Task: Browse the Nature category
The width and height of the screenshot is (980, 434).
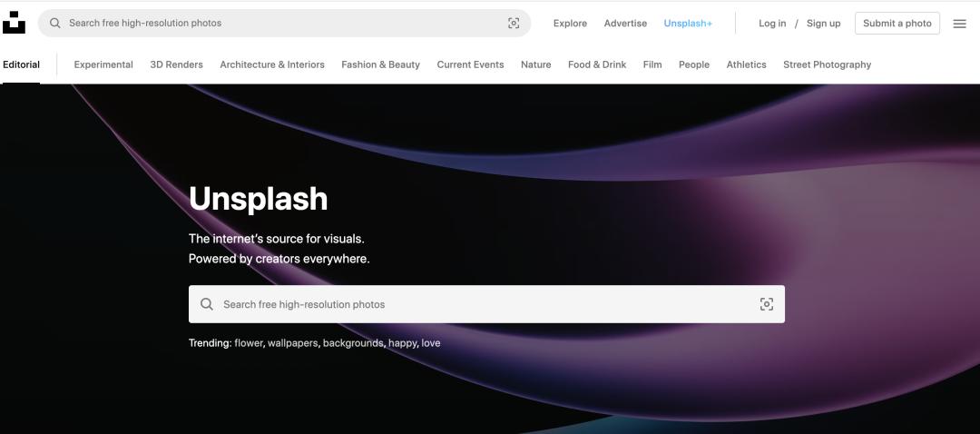Action: tap(535, 64)
